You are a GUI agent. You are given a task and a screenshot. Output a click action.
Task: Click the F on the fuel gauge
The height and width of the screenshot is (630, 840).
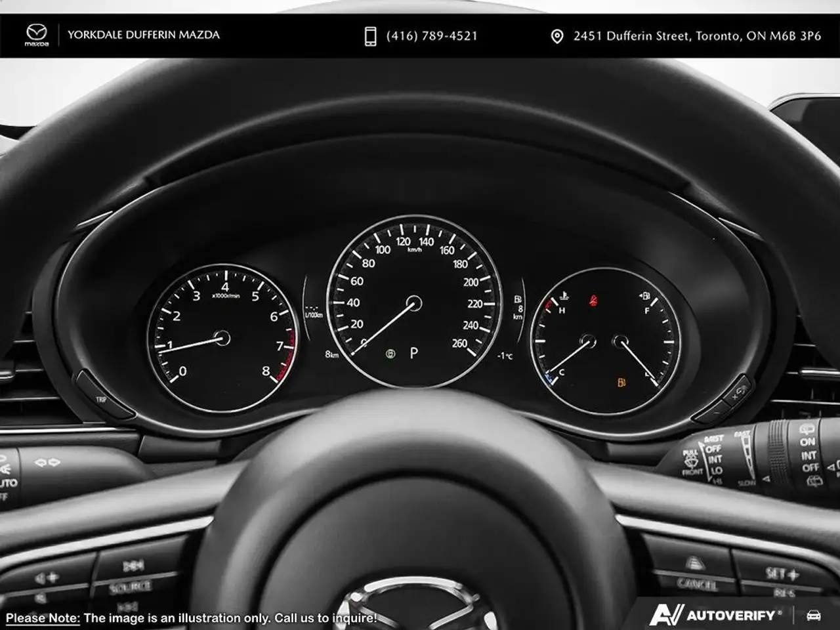[x=647, y=310]
